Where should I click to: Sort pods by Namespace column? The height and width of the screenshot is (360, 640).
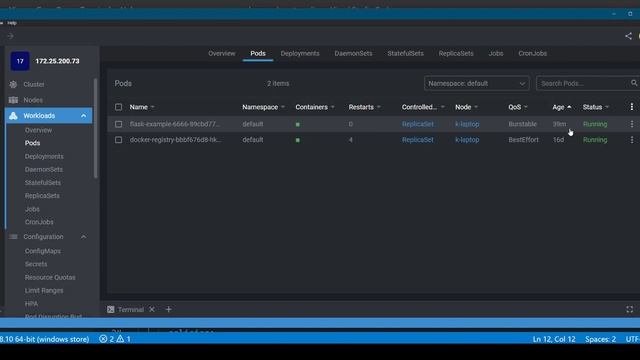(263, 107)
